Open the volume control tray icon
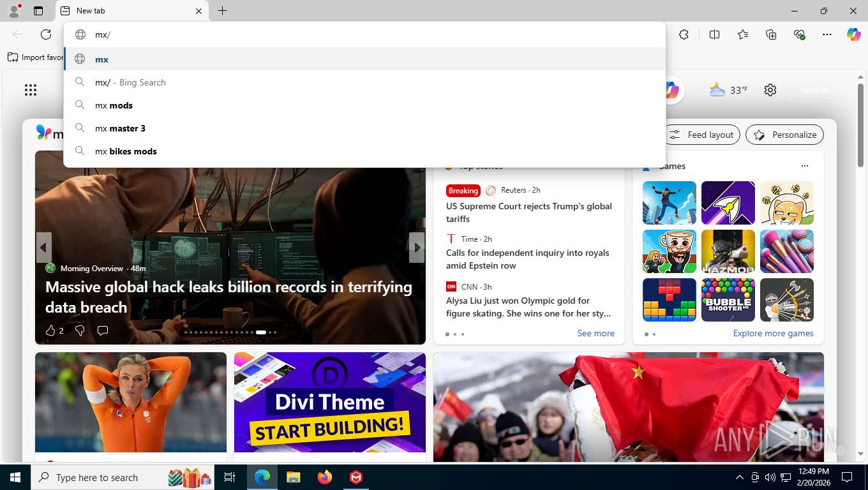Screen dimensions: 868x490 770,477
